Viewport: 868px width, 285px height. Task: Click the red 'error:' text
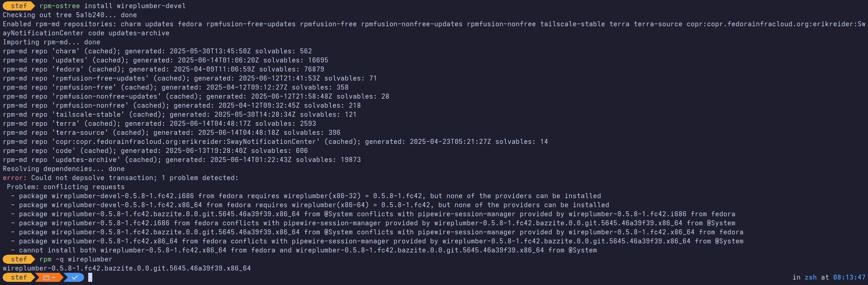14,178
